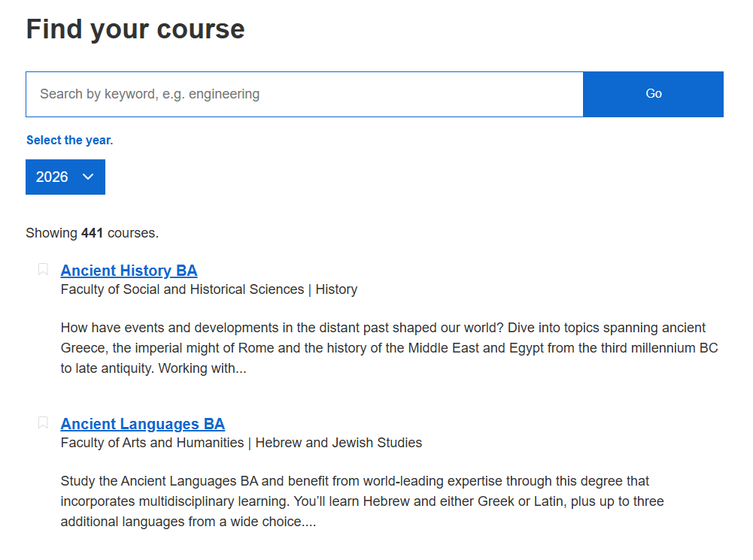
Task: Click 'Faculty of Social and Historical Sciences' text
Action: tap(182, 289)
